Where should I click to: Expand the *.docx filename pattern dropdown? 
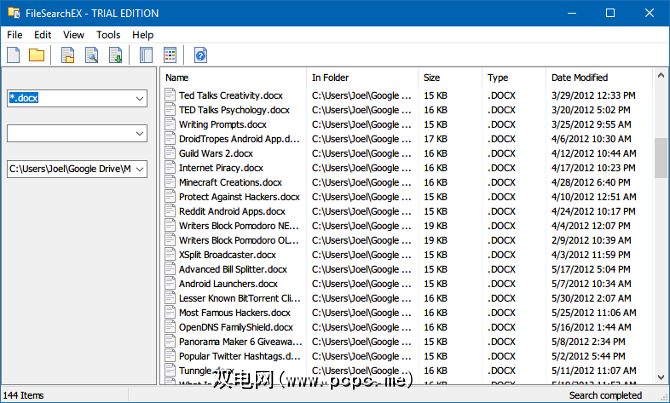139,98
